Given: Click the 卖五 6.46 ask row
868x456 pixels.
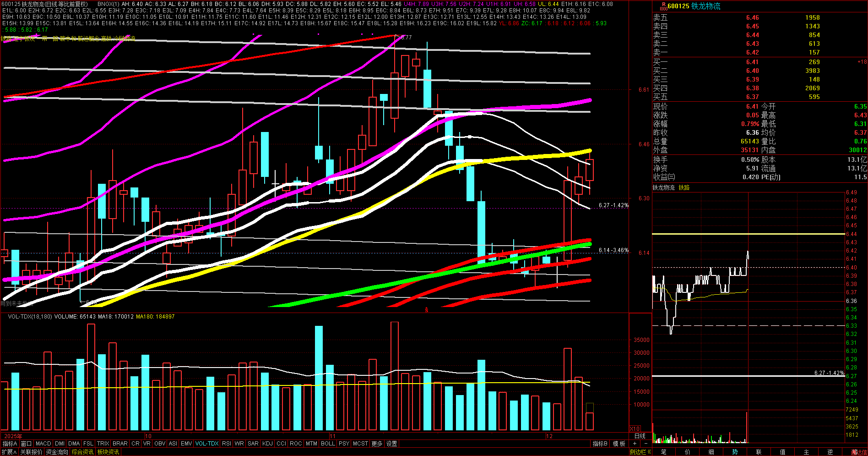Looking at the screenshot, I should click(x=759, y=17).
